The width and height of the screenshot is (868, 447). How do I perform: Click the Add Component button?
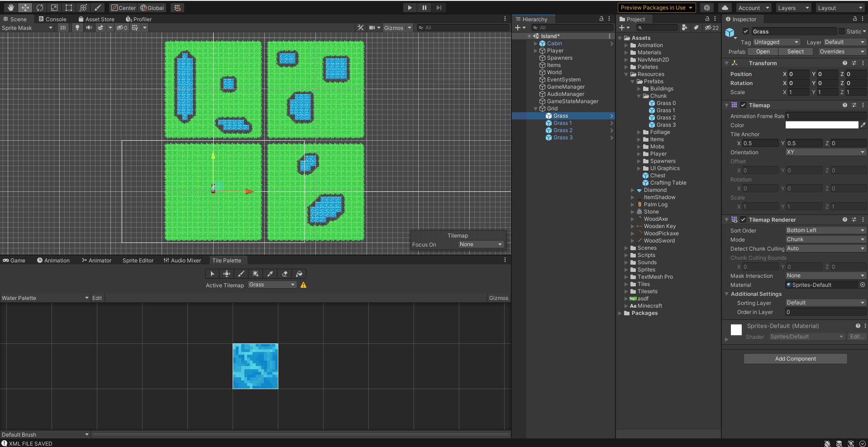(795, 359)
